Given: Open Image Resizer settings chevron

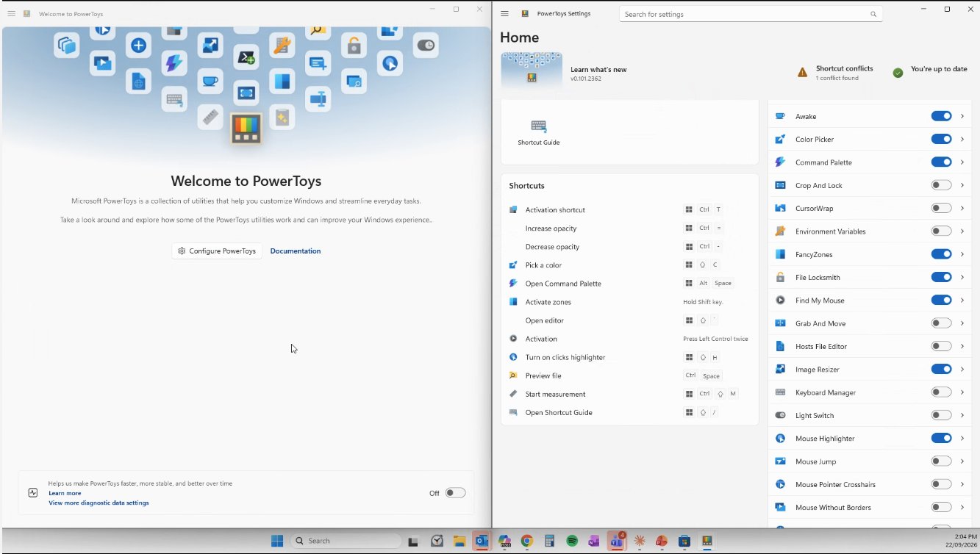Looking at the screenshot, I should (x=962, y=370).
